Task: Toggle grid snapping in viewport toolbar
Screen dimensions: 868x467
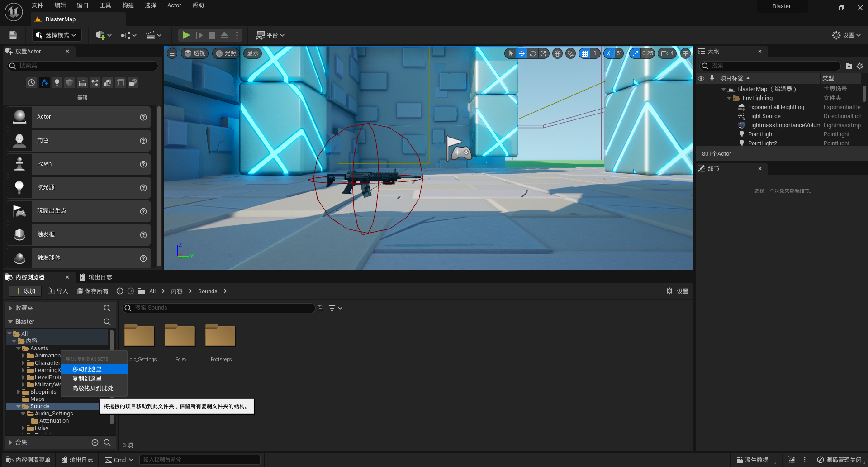Action: 585,53
